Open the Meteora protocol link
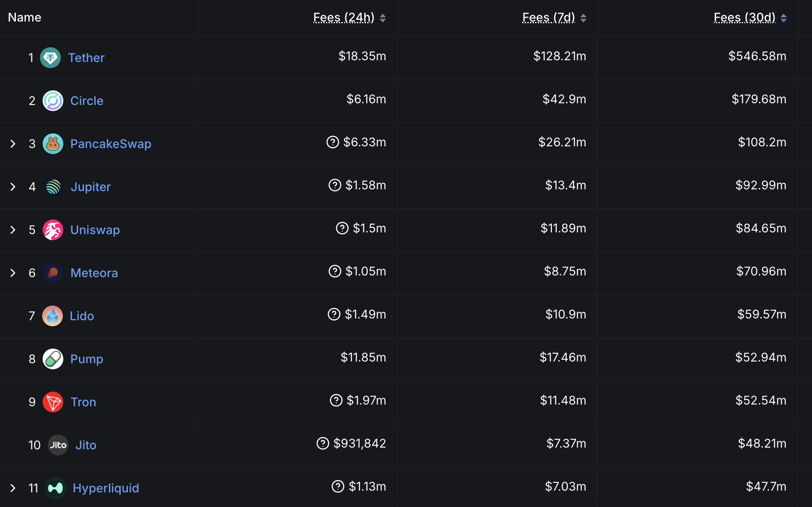Image resolution: width=812 pixels, height=507 pixels. [94, 273]
